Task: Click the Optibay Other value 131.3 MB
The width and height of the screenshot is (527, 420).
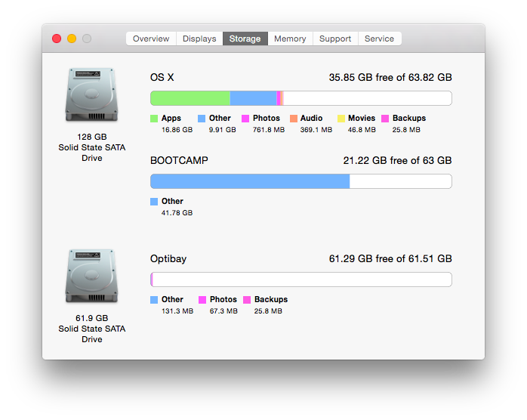Action: [177, 311]
